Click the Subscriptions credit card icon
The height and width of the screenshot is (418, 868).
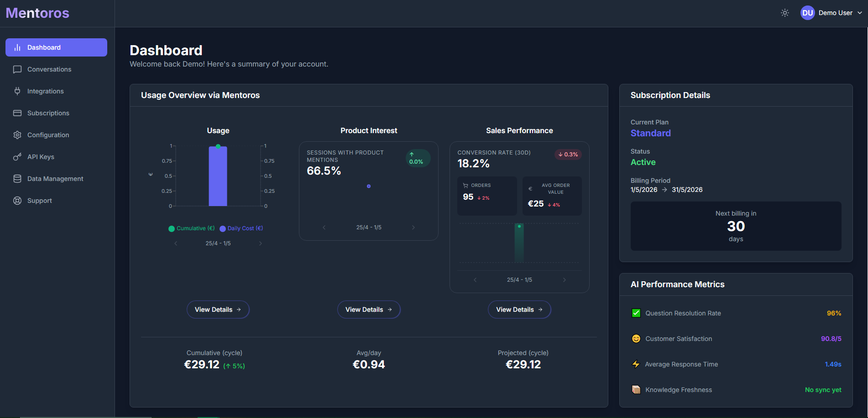(17, 113)
